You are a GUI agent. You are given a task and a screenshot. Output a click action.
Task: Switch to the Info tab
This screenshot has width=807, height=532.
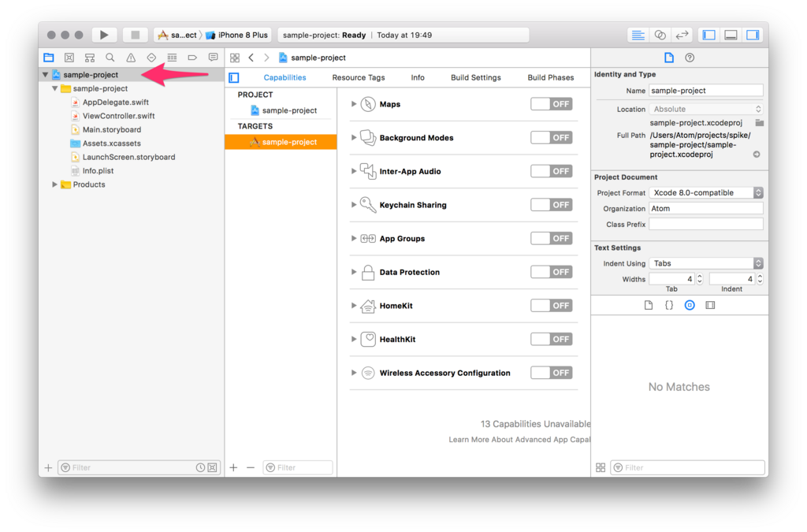click(418, 78)
